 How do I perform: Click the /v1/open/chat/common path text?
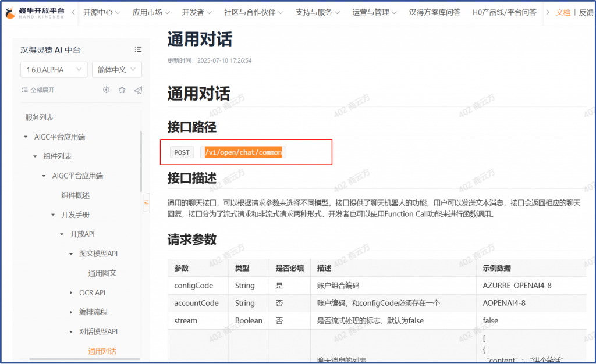[243, 152]
